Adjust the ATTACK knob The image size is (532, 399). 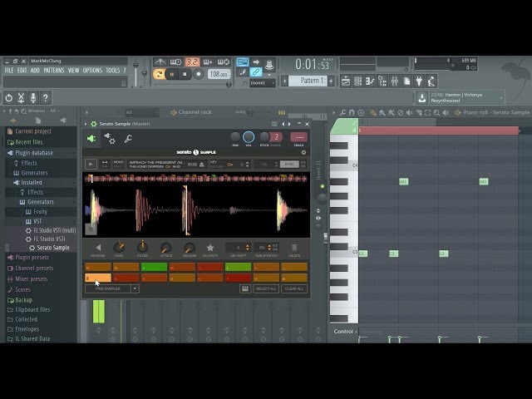pos(166,248)
